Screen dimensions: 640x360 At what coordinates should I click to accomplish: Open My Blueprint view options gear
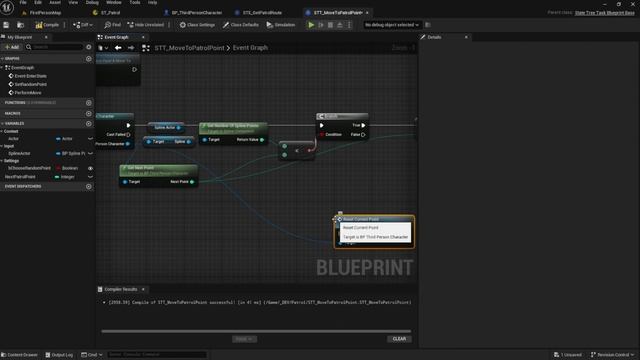click(x=89, y=47)
